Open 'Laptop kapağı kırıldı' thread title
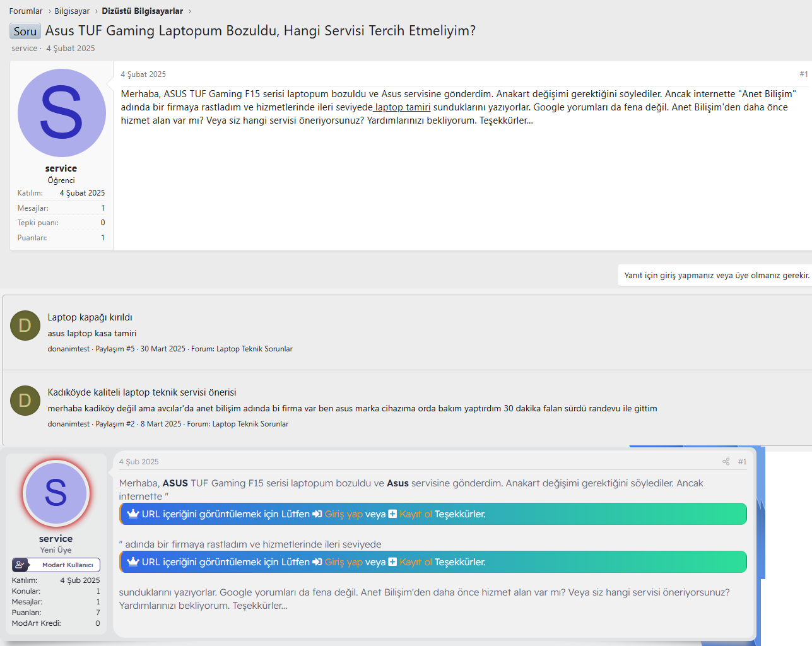812x646 pixels. (x=90, y=317)
